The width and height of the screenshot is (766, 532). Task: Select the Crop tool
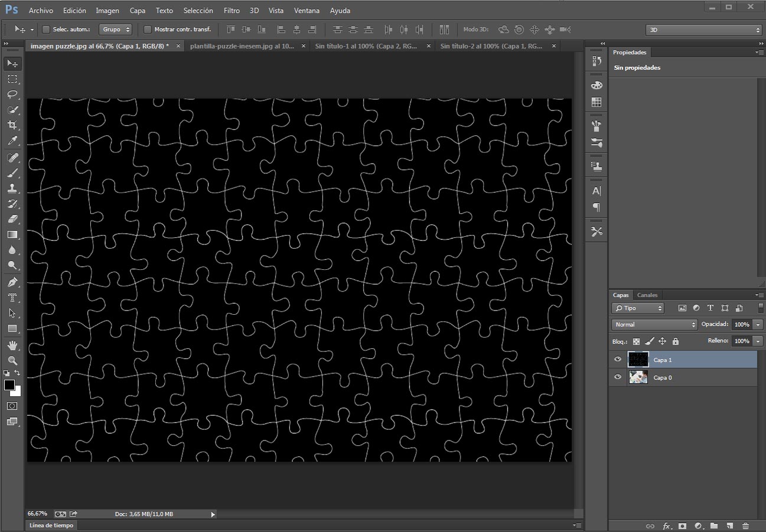click(12, 125)
